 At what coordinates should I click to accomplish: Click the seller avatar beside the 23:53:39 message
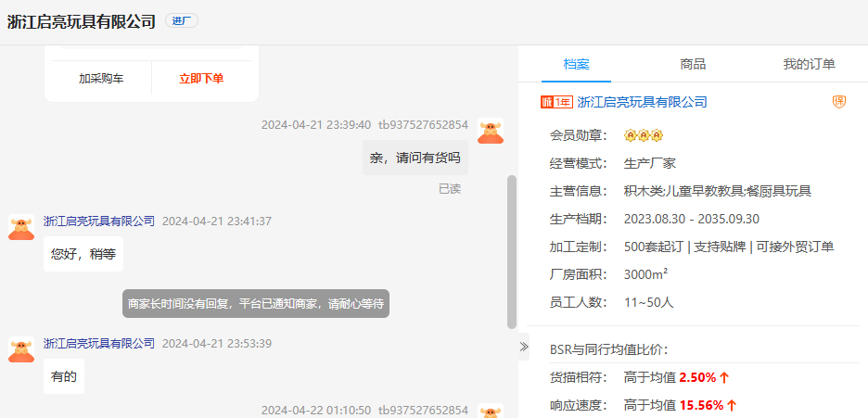coord(21,349)
